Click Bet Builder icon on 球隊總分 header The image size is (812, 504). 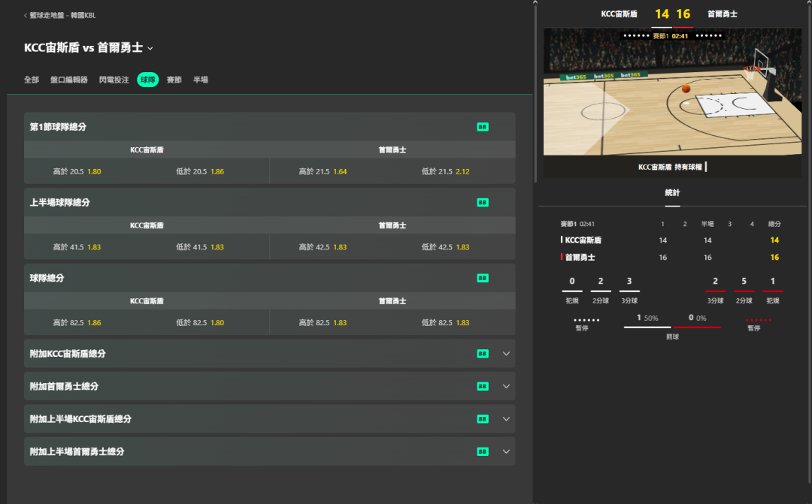pyautogui.click(x=483, y=278)
